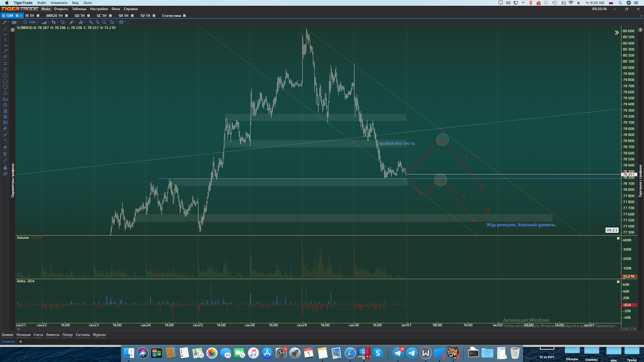Image resolution: width=644 pixels, height=362 pixels.
Task: Open the Сигналы panel
Action: (83, 335)
